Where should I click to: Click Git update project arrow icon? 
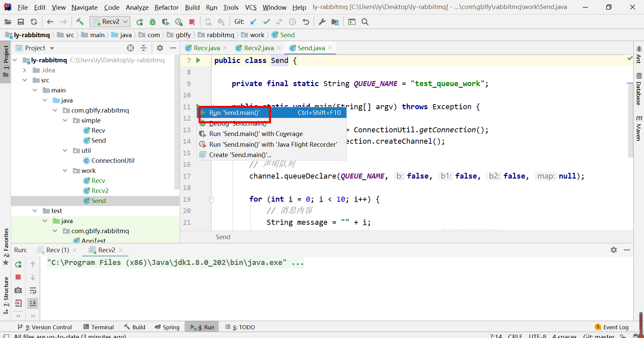tap(253, 22)
